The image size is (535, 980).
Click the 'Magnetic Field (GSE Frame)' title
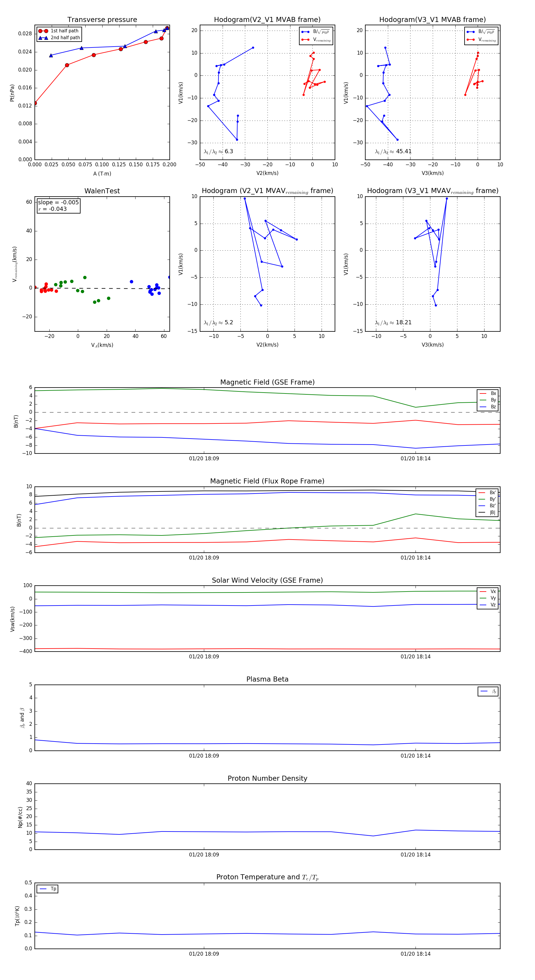pyautogui.click(x=267, y=382)
